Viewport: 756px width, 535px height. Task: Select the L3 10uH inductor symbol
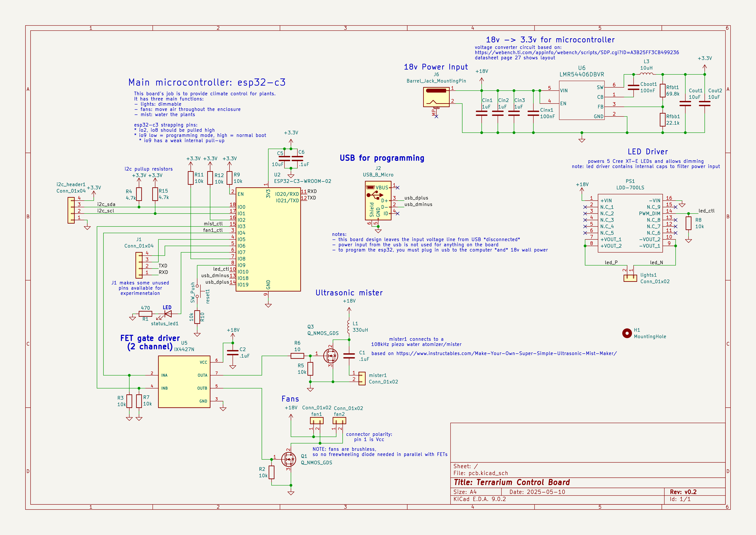coord(646,74)
